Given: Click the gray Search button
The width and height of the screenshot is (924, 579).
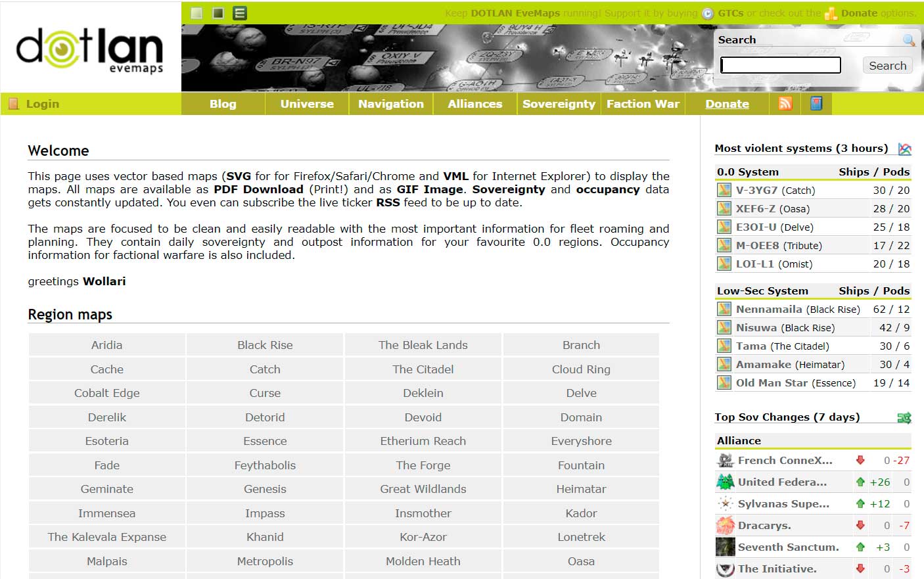Looking at the screenshot, I should coord(888,65).
